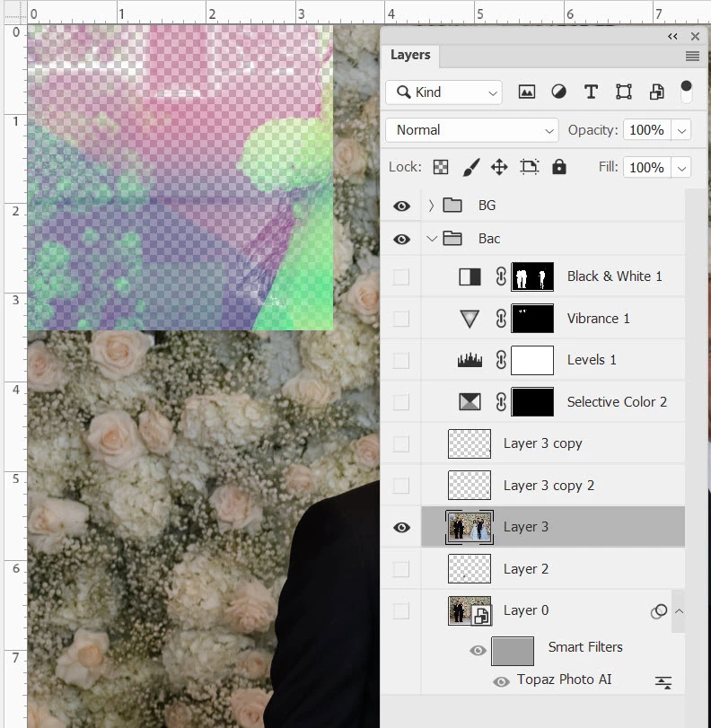
Task: Click Selective Color 2 adjustment icon
Action: pos(470,401)
